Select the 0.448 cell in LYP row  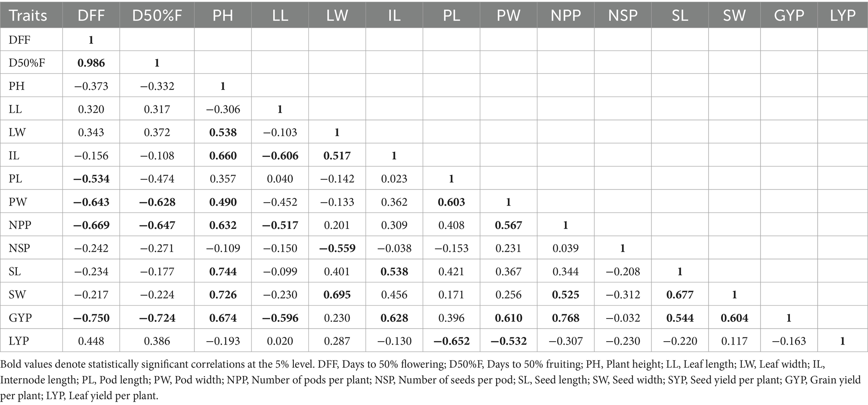click(91, 341)
